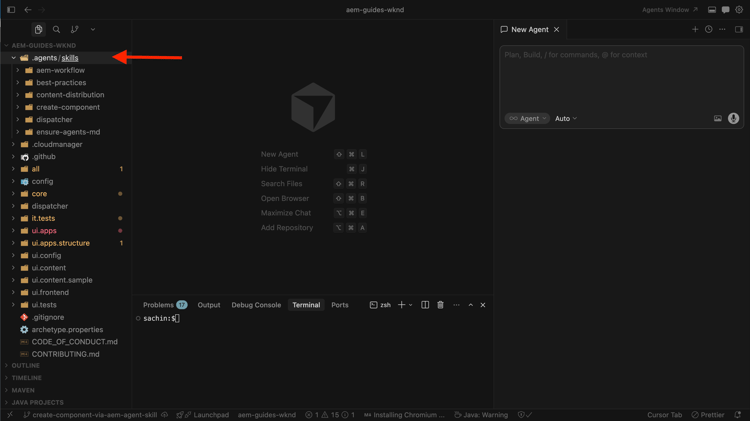Start voice input with microphone icon
750x421 pixels.
pos(733,118)
